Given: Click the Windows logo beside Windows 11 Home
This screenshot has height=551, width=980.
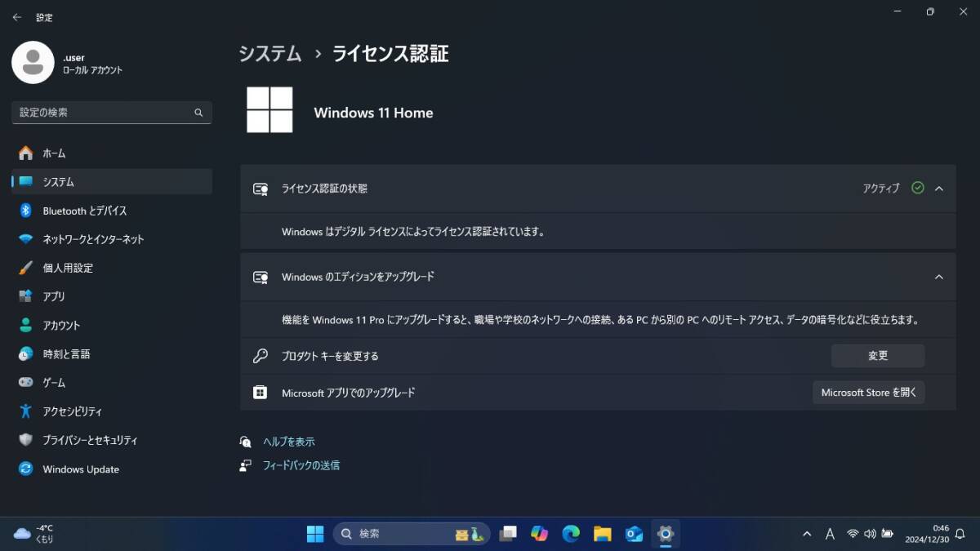Looking at the screenshot, I should [269, 110].
